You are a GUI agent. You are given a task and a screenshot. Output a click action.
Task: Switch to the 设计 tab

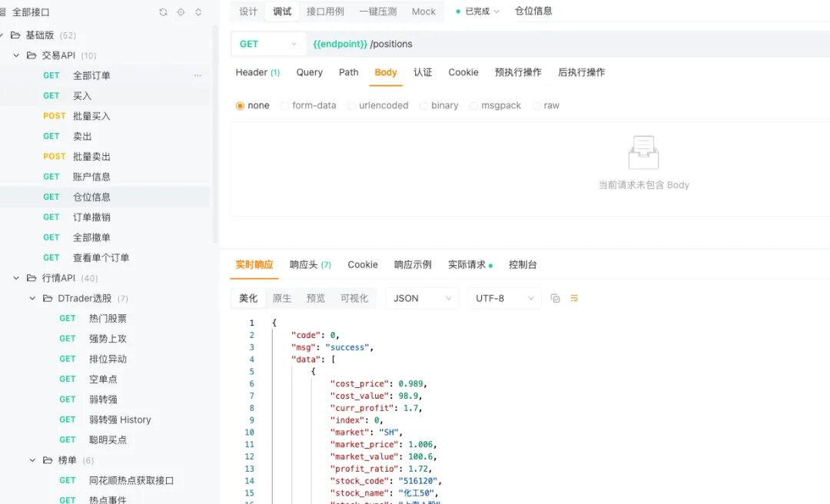[x=248, y=11]
